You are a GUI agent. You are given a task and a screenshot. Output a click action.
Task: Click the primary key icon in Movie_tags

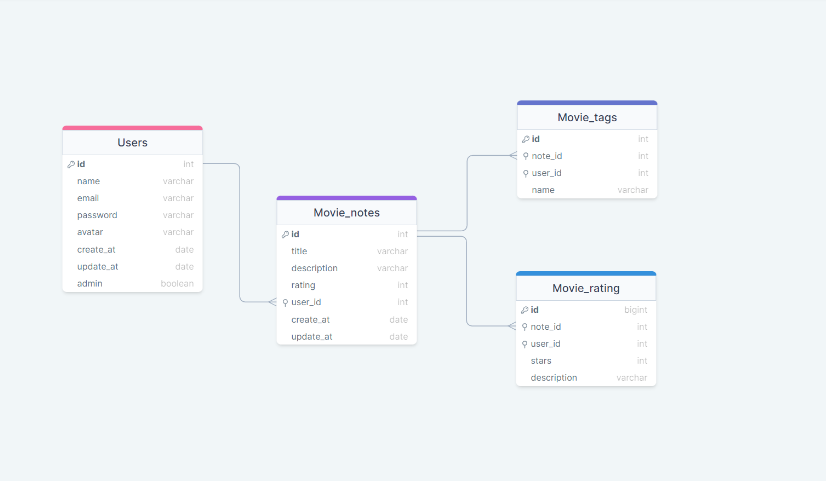(x=526, y=139)
